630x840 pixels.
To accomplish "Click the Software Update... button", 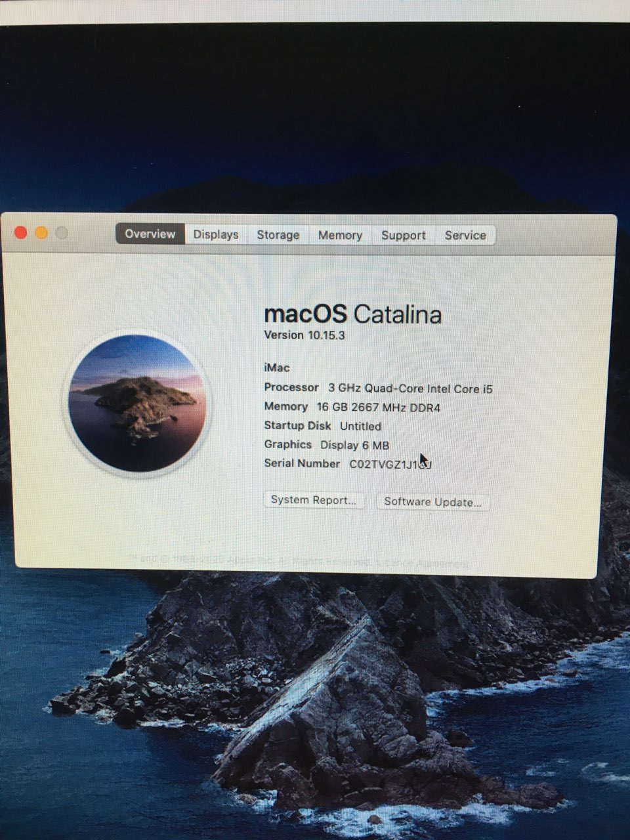I will 432,502.
